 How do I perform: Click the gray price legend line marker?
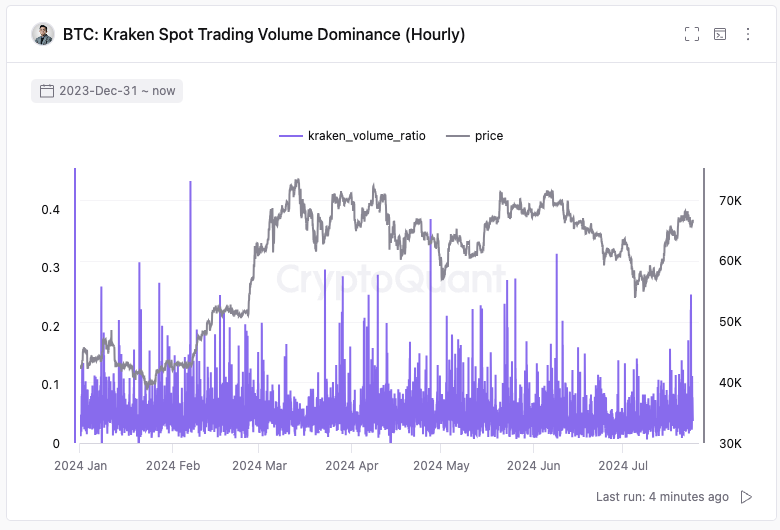[457, 136]
